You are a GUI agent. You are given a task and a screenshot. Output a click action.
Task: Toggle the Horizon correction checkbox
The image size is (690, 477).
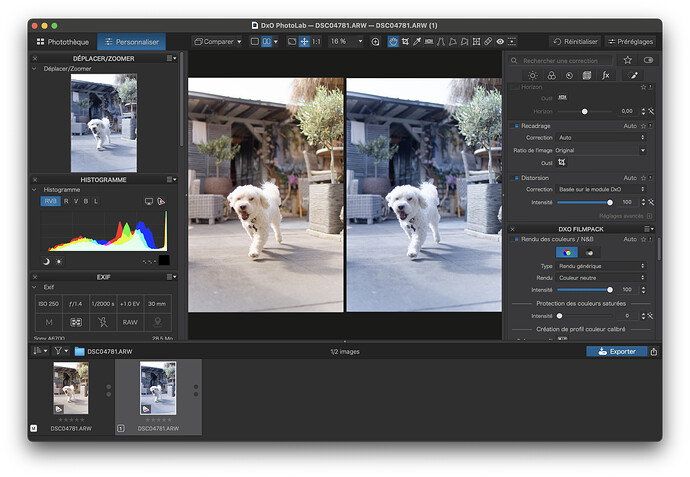515,87
